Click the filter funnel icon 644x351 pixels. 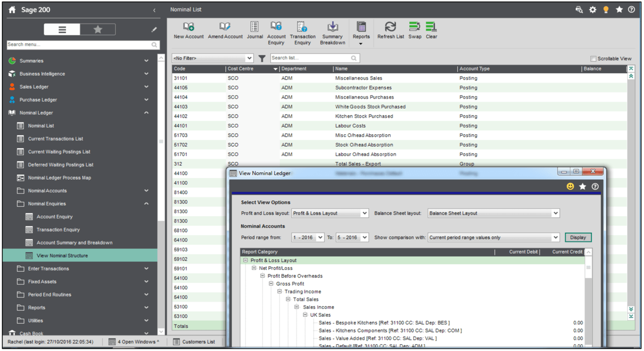coord(262,58)
